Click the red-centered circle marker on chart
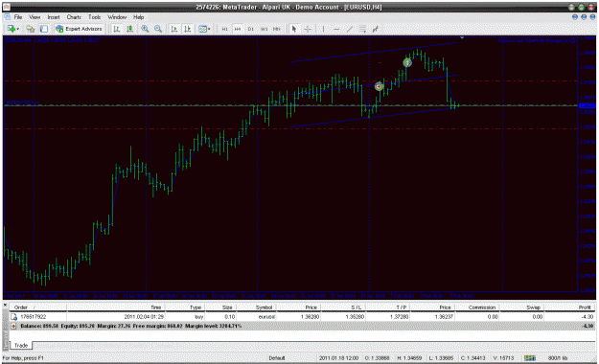The image size is (599, 364). [379, 87]
